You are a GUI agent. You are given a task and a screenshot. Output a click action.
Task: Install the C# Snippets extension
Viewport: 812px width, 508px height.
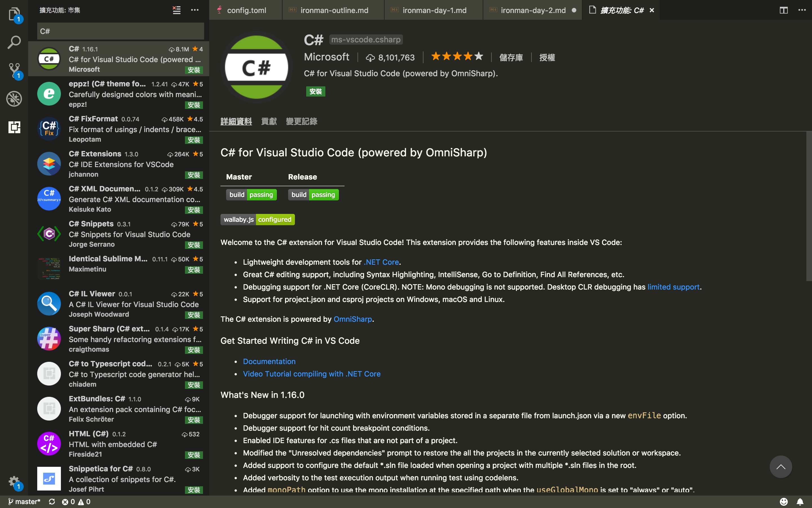tap(194, 245)
